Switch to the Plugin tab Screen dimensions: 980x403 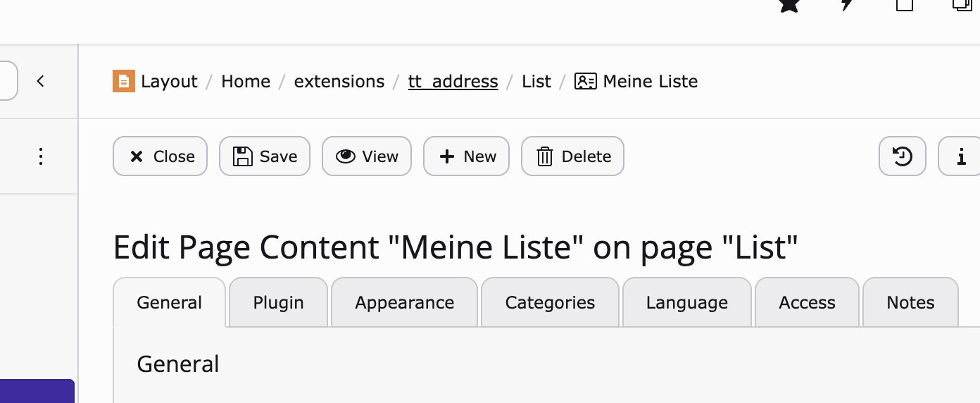coord(279,303)
